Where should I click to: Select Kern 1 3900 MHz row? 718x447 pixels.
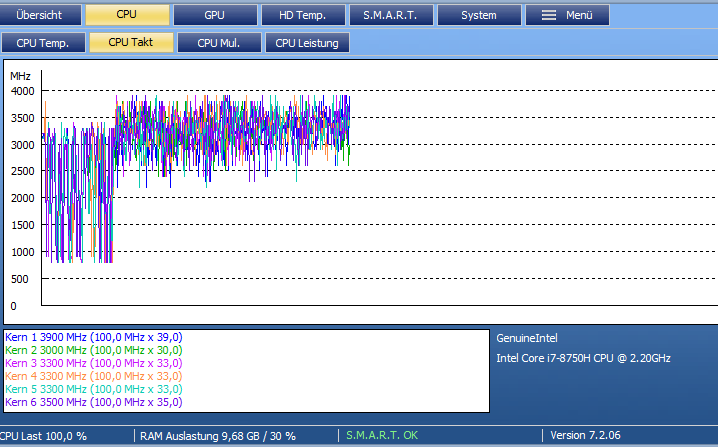pos(94,338)
